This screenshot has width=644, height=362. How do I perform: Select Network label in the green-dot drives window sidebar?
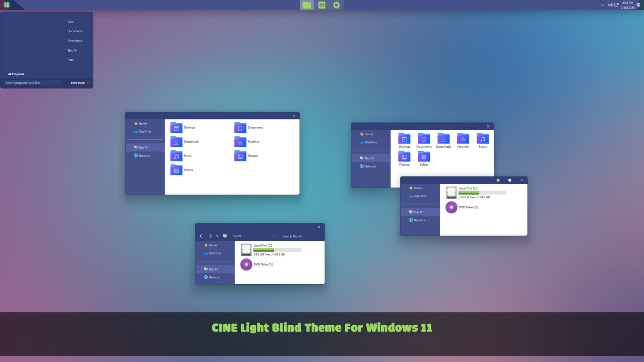pos(419,220)
